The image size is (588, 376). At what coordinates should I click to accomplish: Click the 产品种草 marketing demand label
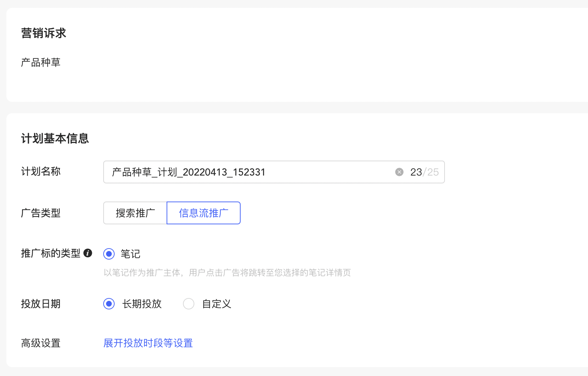[x=41, y=62]
